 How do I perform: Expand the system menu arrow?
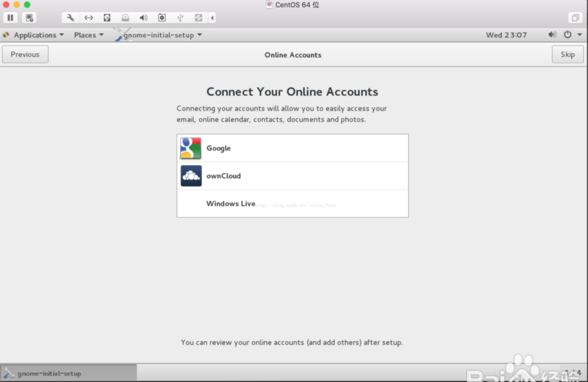pyautogui.click(x=580, y=35)
